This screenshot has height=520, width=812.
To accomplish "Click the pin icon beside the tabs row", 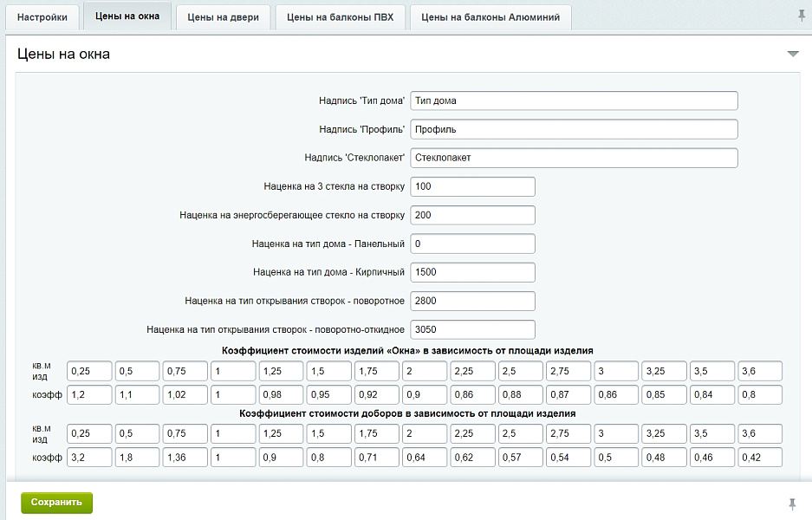I will pos(801,16).
